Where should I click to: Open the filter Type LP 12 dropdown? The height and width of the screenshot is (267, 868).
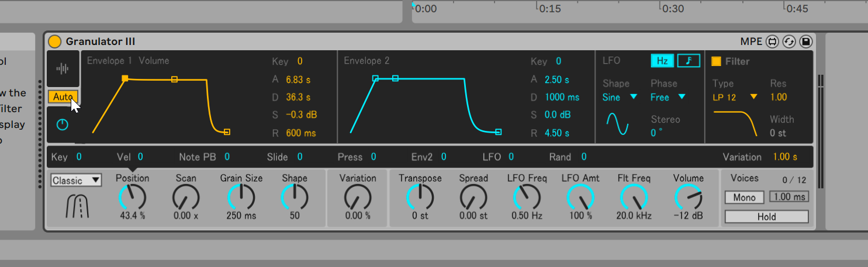(735, 98)
